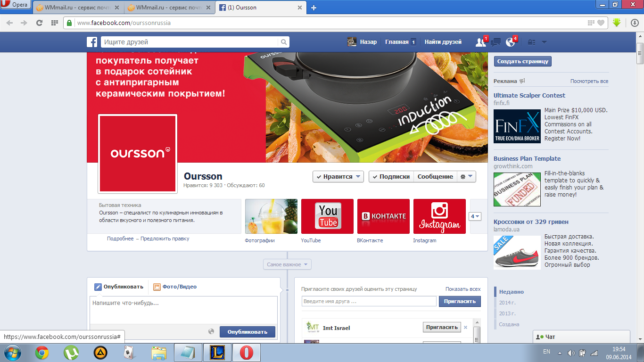Open the gear settings dropdown on page
Image resolution: width=644 pixels, height=362 pixels.
pyautogui.click(x=466, y=176)
